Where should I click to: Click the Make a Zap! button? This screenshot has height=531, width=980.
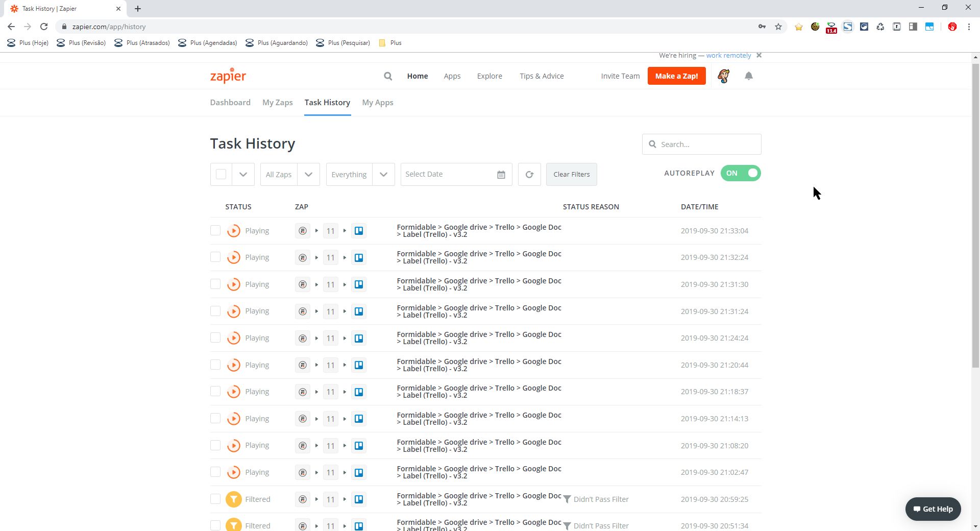click(x=676, y=76)
